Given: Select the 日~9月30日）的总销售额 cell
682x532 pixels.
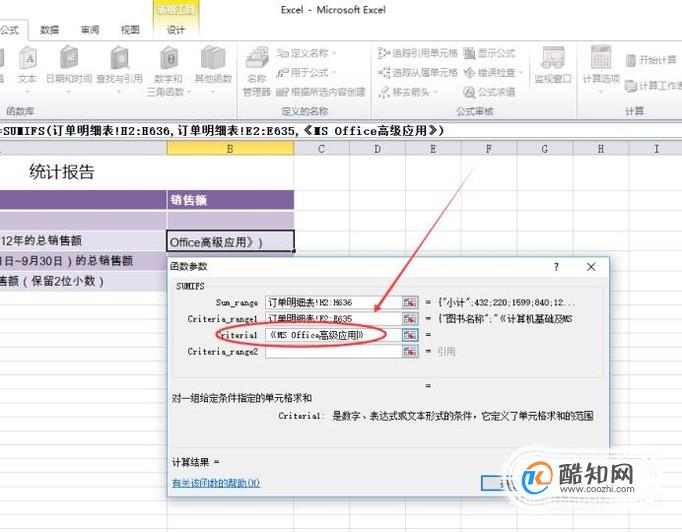Looking at the screenshot, I should click(x=83, y=261).
